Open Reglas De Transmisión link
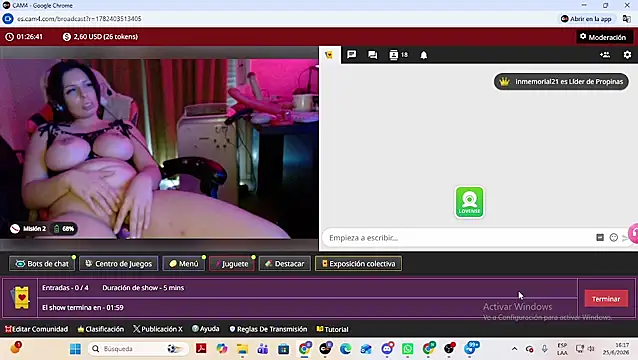This screenshot has height=360, width=638. (x=268, y=329)
